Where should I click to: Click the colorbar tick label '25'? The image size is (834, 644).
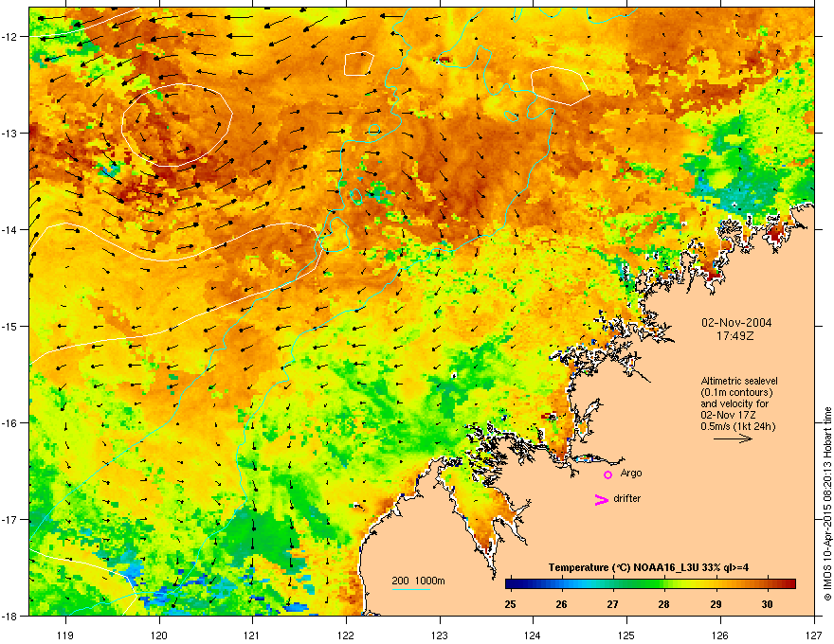click(510, 604)
